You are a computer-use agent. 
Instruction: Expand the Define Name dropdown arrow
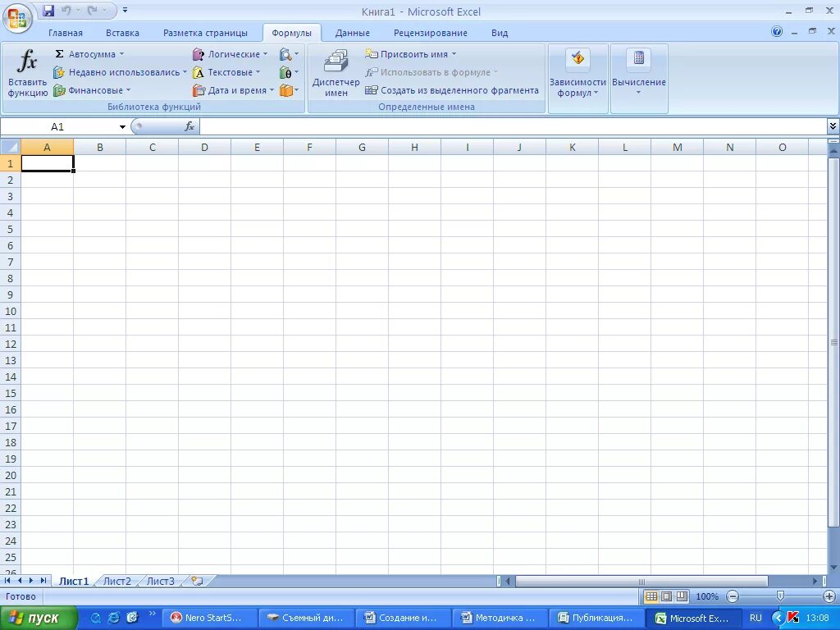pos(454,54)
